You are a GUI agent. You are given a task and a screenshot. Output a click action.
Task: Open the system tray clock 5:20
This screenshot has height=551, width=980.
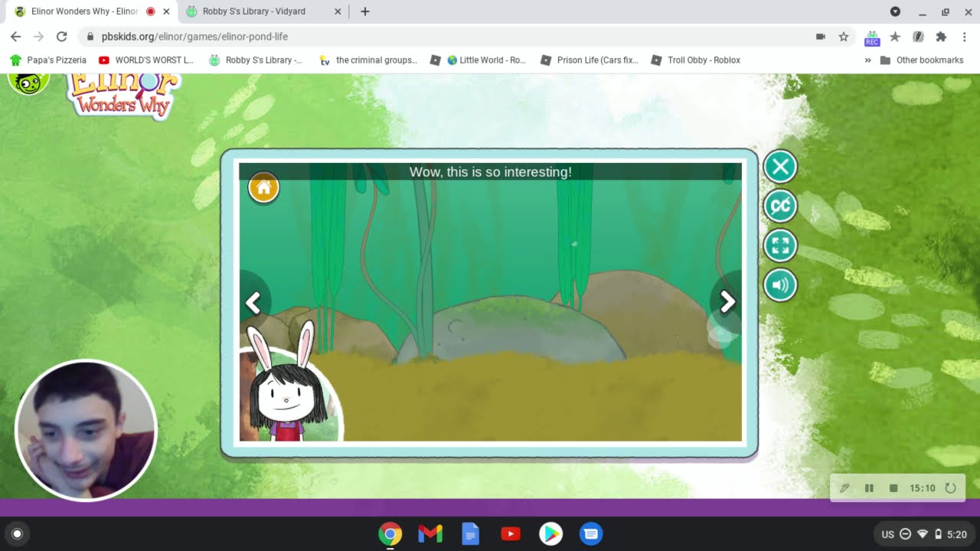pyautogui.click(x=956, y=534)
